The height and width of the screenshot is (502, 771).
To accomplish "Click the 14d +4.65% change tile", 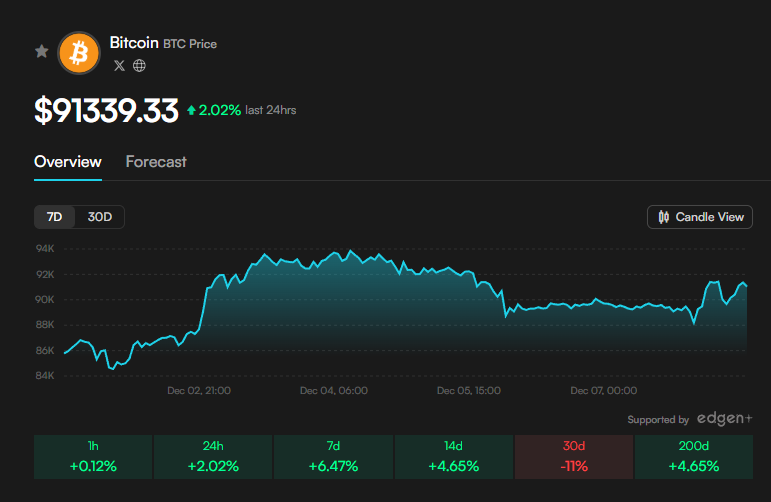I will [x=453, y=457].
